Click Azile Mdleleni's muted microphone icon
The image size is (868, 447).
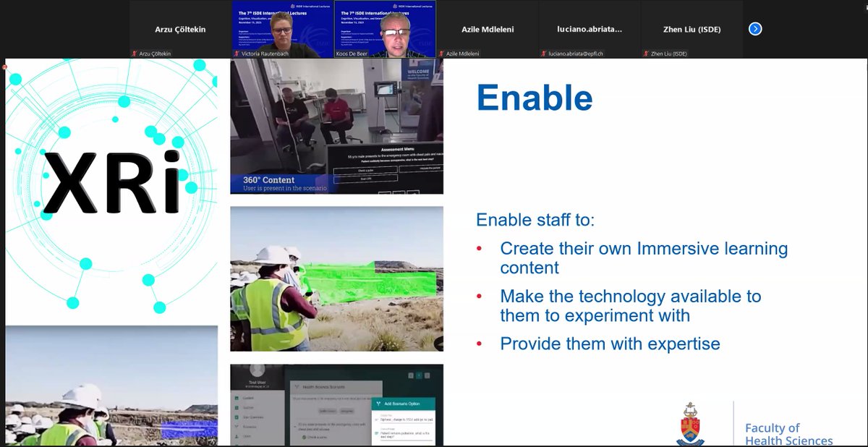(x=441, y=54)
